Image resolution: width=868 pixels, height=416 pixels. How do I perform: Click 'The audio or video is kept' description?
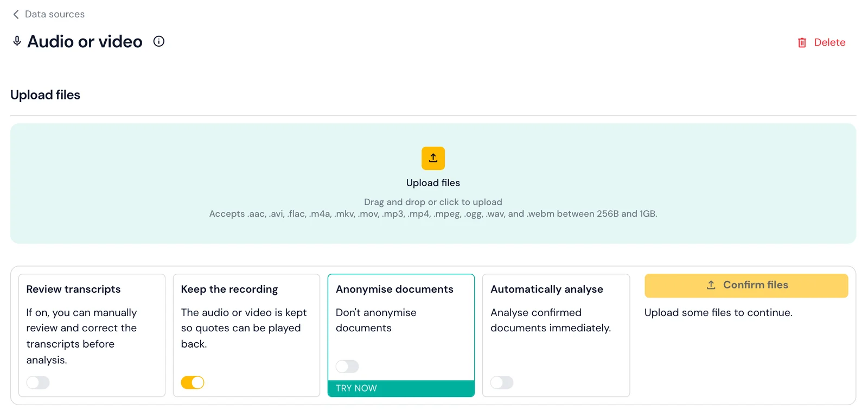pos(244,328)
